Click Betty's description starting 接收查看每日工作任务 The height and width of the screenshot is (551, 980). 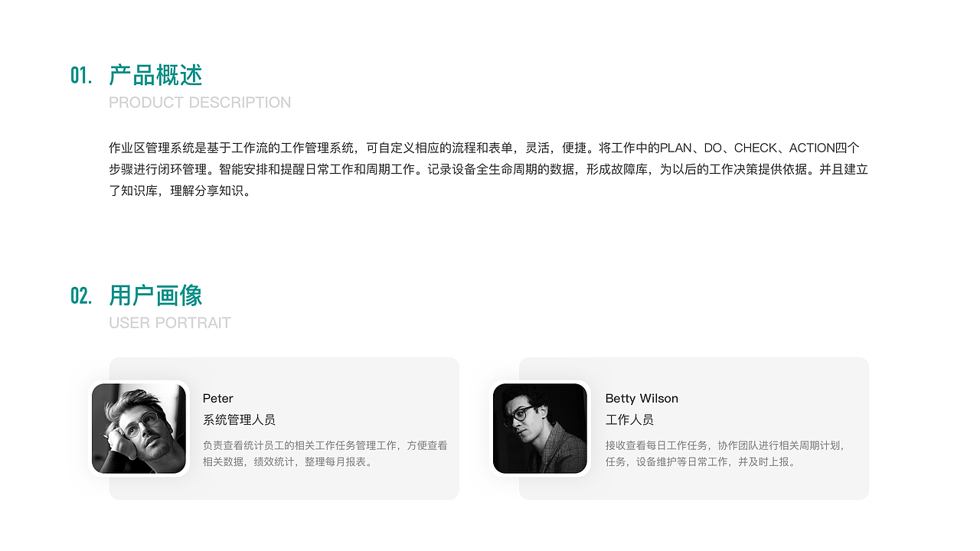click(x=725, y=454)
